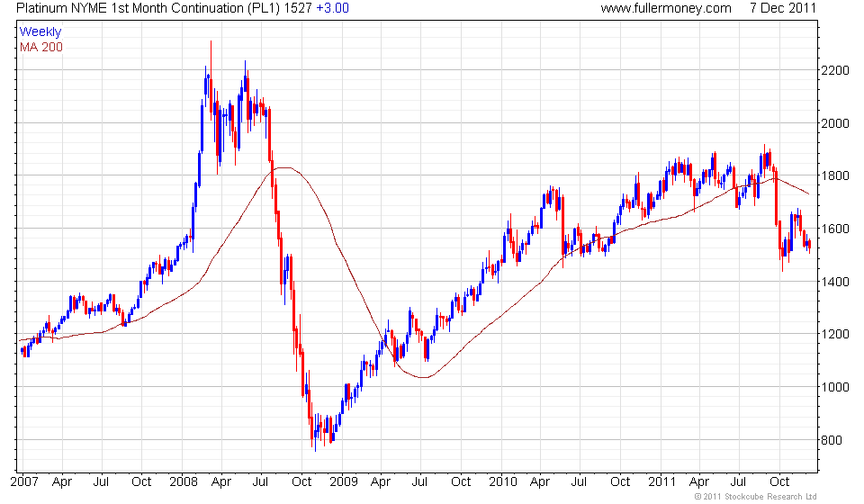864x504 pixels.
Task: Select the 1400 price axis label
Action: 835,282
